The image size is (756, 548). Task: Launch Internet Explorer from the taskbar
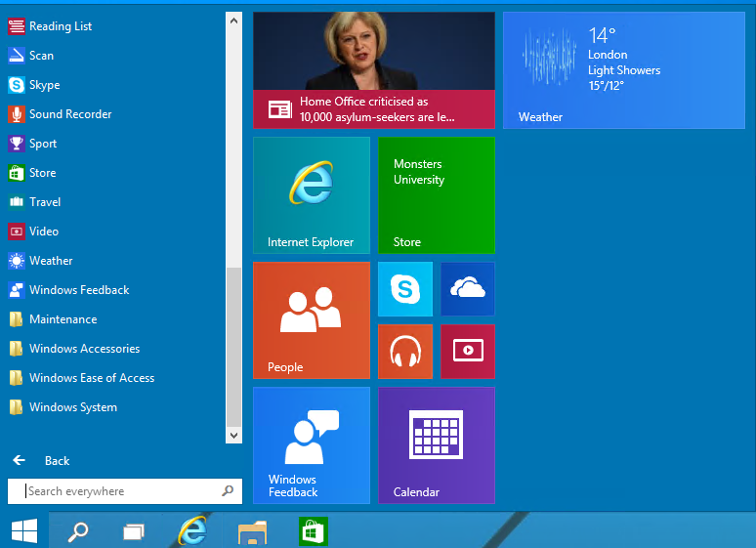point(192,530)
